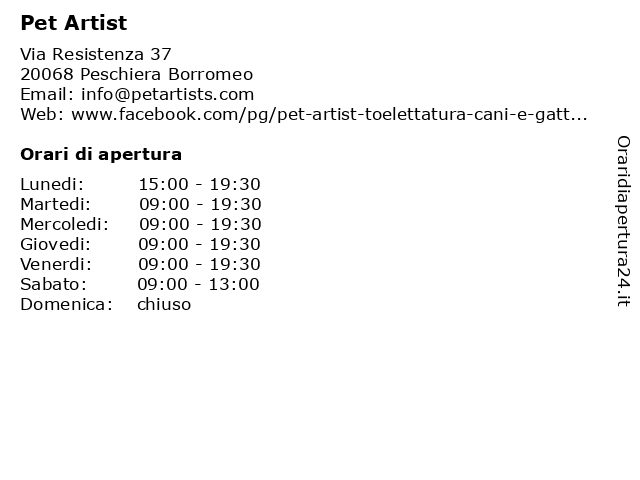Click the Orari di apertura heading
This screenshot has width=640, height=480.
click(x=101, y=154)
